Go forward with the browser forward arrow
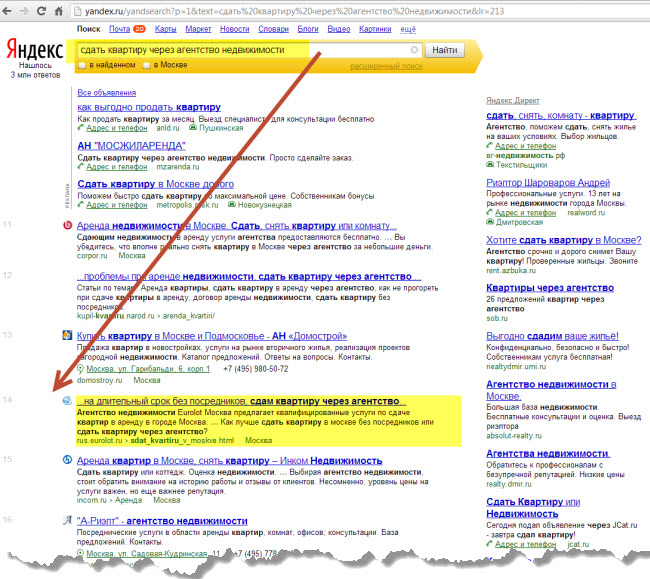The width and height of the screenshot is (650, 579). click(24, 11)
